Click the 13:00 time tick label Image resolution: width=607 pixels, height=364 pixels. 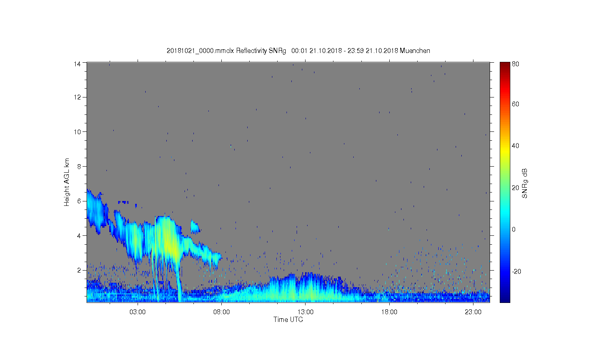[306, 312]
